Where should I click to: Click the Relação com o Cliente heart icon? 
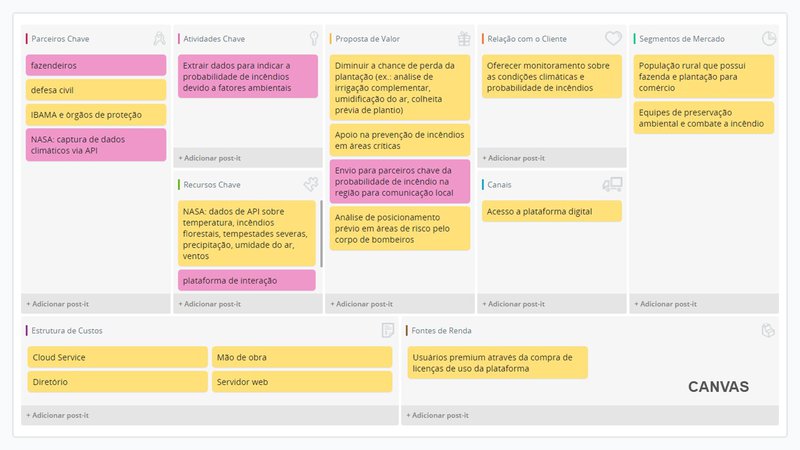click(613, 39)
